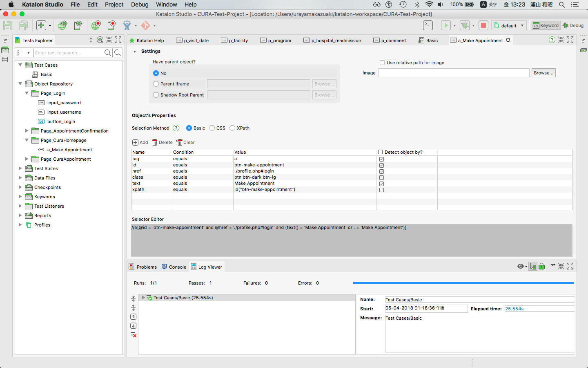Run the test with the green play icon

pos(446,25)
